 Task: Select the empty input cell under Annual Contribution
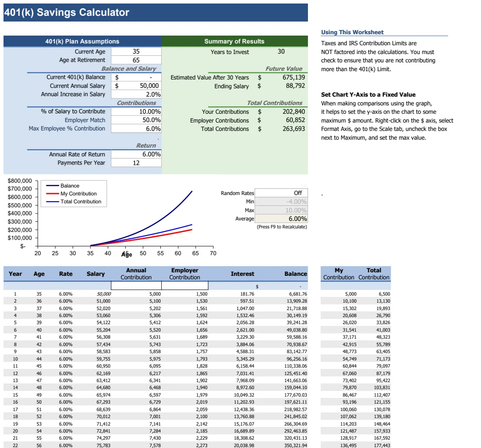pyautogui.click(x=136, y=285)
